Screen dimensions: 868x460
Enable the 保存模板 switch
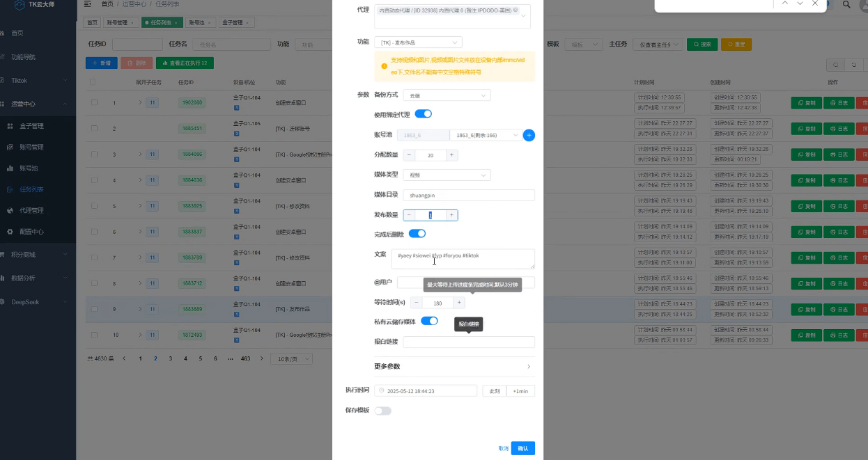(x=383, y=411)
